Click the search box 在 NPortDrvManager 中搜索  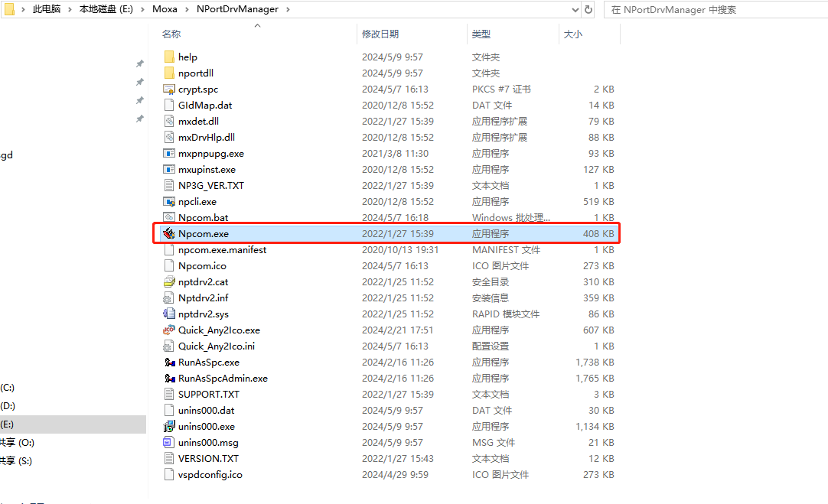716,9
